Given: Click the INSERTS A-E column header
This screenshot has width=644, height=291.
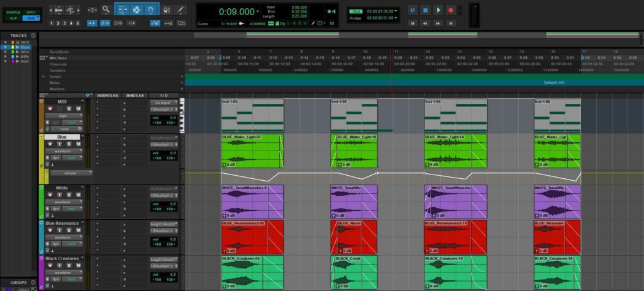Looking at the screenshot, I should 106,94.
